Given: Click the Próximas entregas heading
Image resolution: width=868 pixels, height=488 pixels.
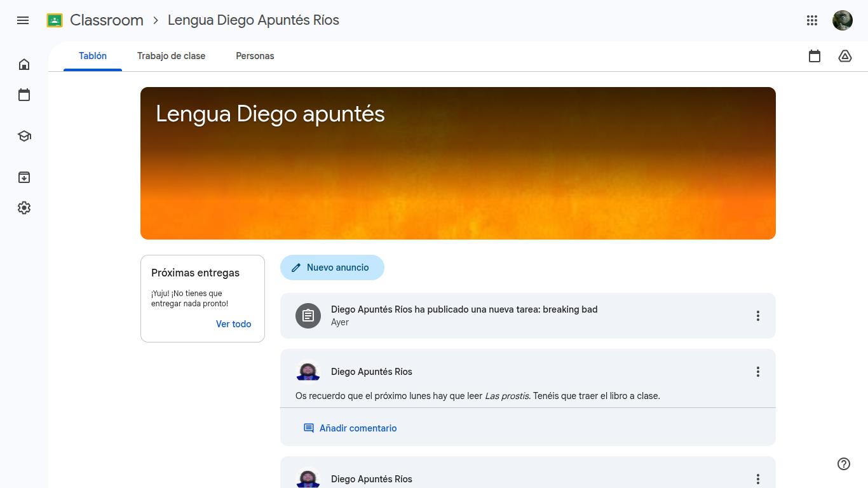Looking at the screenshot, I should [196, 273].
